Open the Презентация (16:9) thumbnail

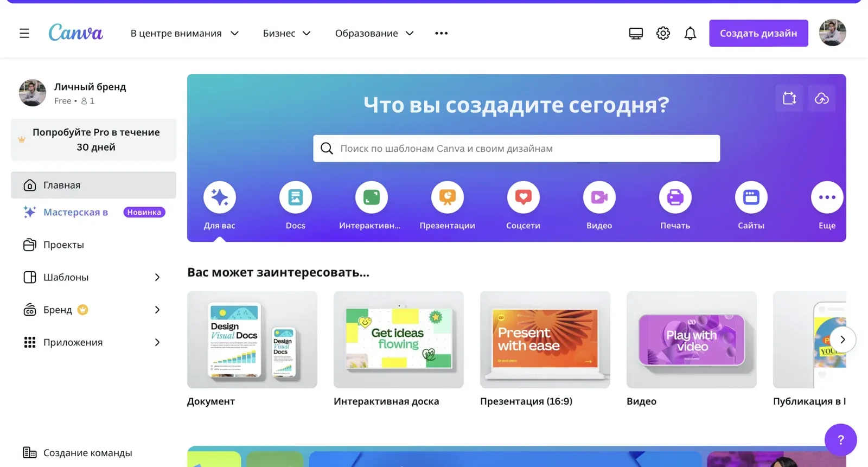tap(545, 340)
